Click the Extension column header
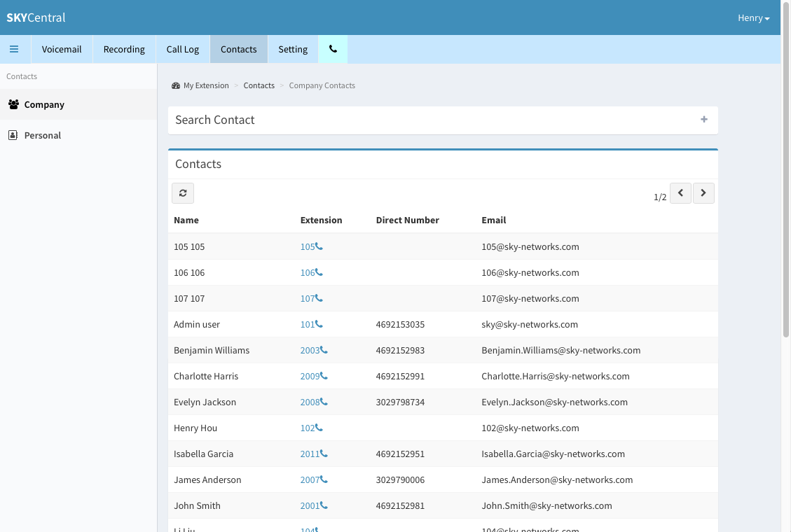The image size is (791, 532). tap(322, 220)
